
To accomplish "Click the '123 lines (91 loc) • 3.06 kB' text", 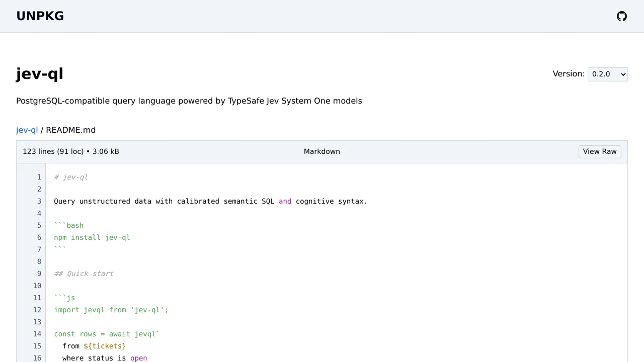I will pos(71,151).
